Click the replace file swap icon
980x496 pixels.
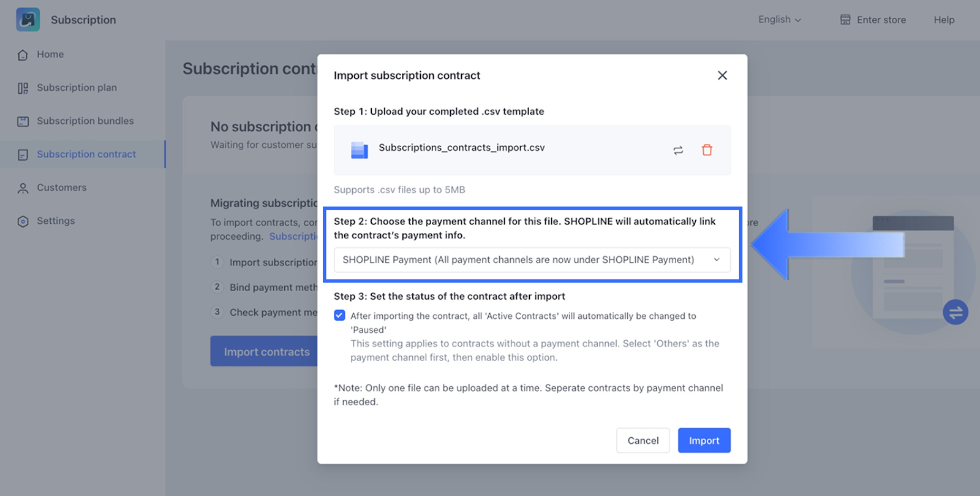[x=678, y=150]
